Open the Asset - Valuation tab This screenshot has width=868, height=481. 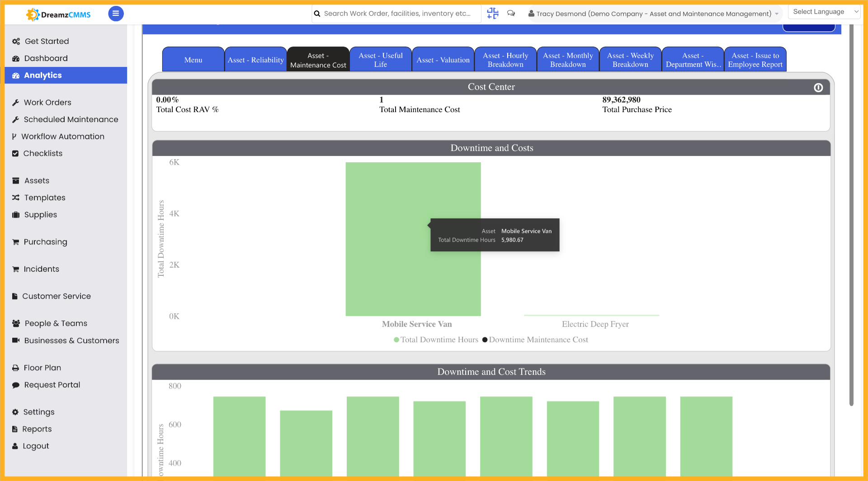pos(443,59)
